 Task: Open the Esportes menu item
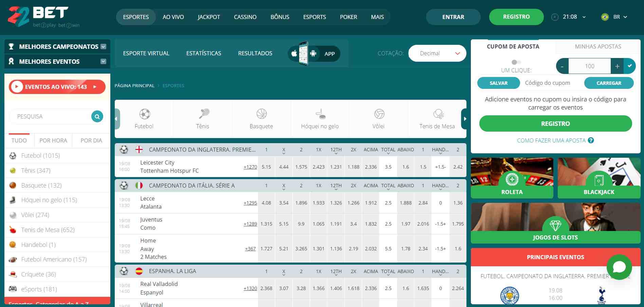136,17
